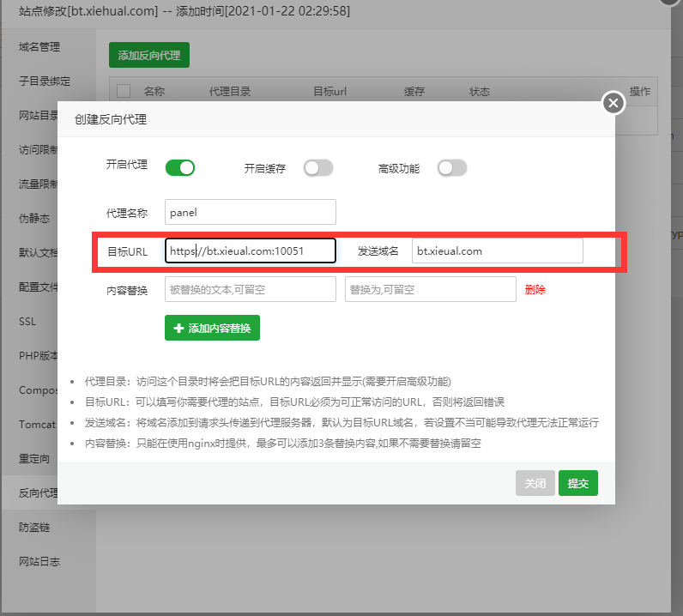Viewport: 683px width, 616px height.
Task: Select the 目标url column header
Action: pyautogui.click(x=330, y=92)
